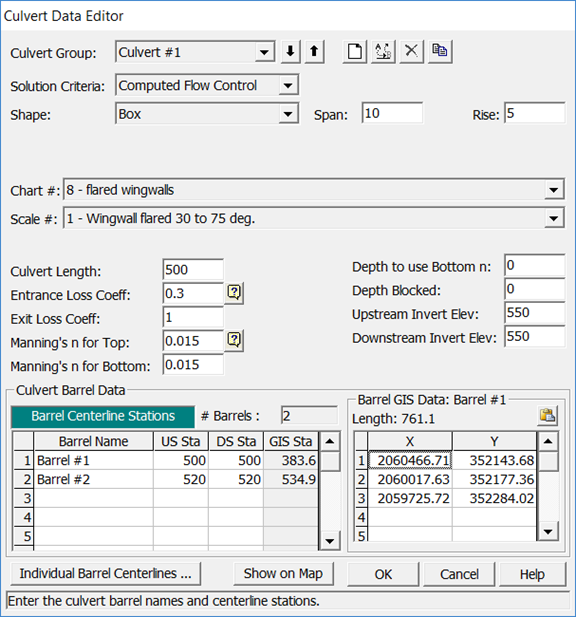Open Manning's n for Top help icon
Viewport: 576px width, 617px height.
click(234, 340)
